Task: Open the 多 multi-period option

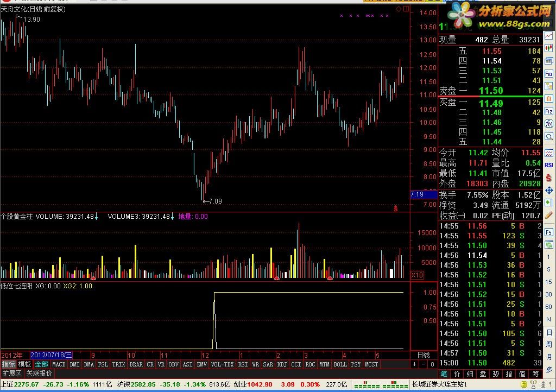Action: click(x=549, y=370)
